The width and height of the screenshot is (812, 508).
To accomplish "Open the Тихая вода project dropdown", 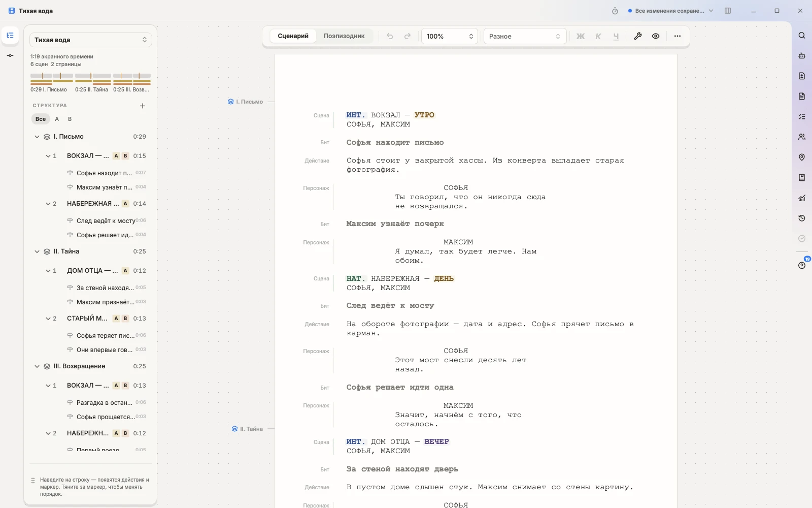I will pyautogui.click(x=90, y=40).
